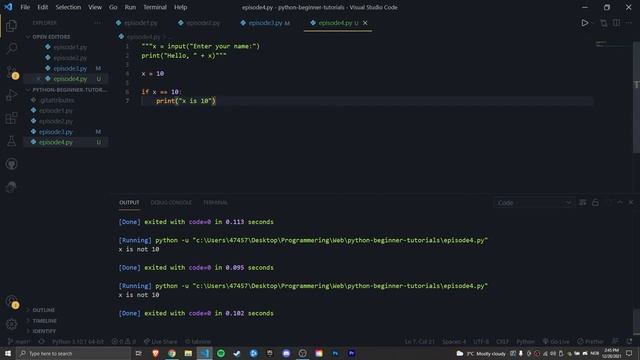The image size is (640, 360).
Task: Open the Help menu
Action: [x=180, y=7]
